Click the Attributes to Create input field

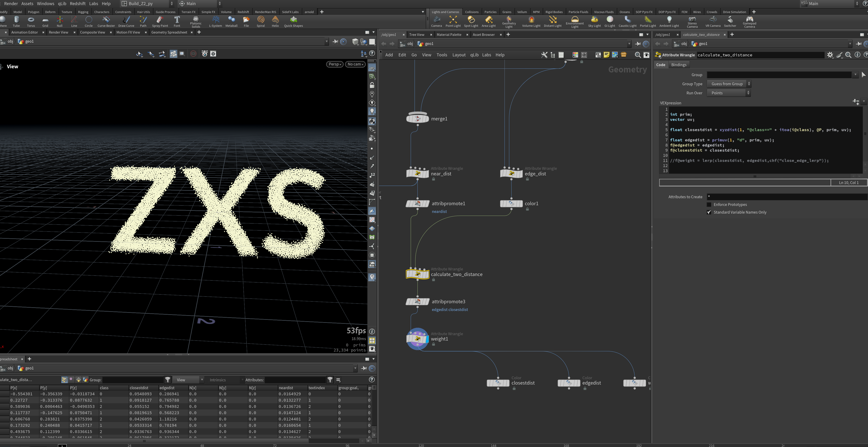tap(787, 197)
